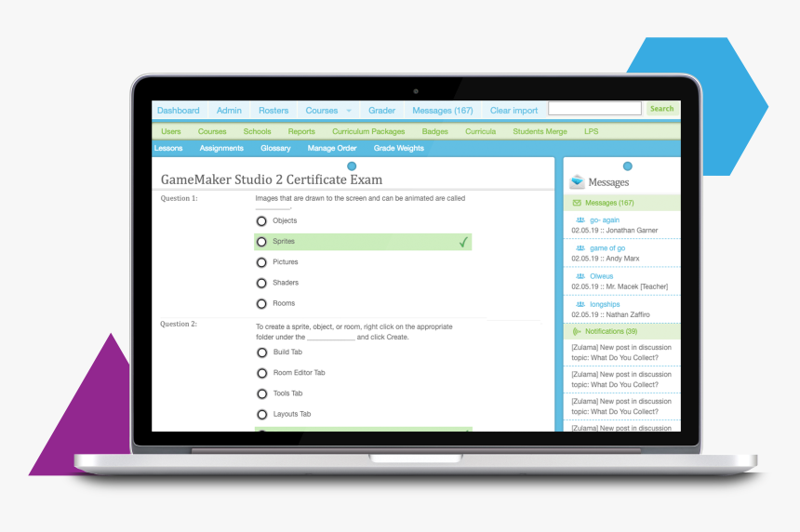Viewport: 800px width, 532px height.
Task: Open Messages (167) header in side panel
Action: point(622,203)
